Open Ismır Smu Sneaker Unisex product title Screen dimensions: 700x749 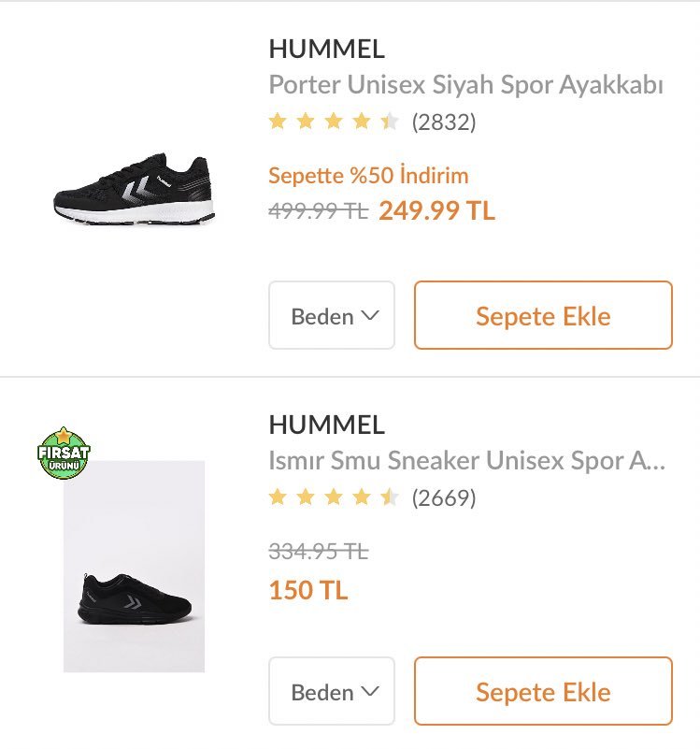pos(466,461)
